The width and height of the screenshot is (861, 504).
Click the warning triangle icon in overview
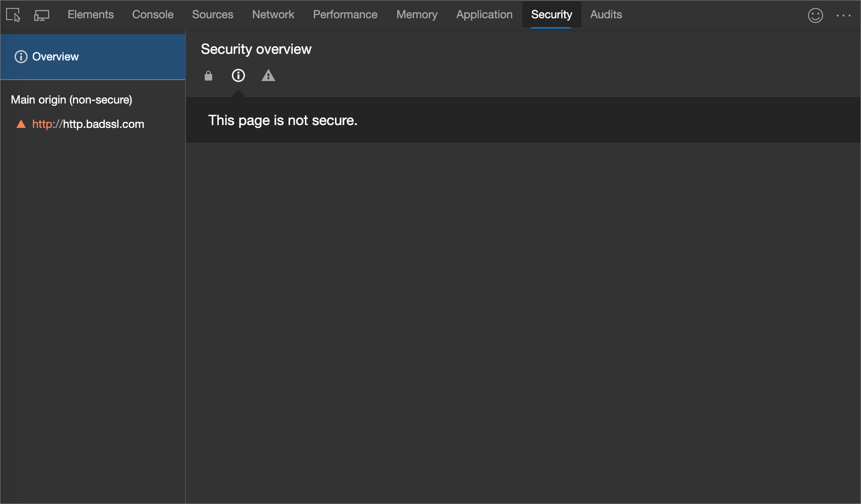click(x=268, y=75)
